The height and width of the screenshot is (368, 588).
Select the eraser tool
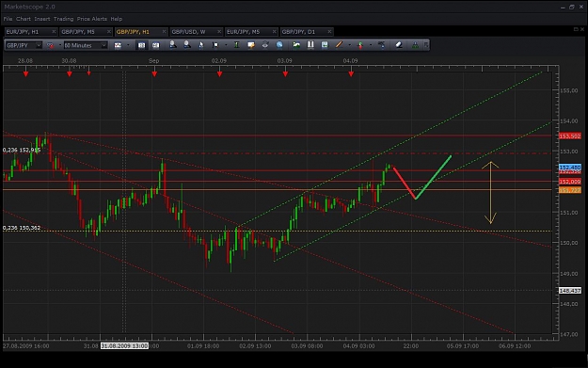pyautogui.click(x=399, y=45)
